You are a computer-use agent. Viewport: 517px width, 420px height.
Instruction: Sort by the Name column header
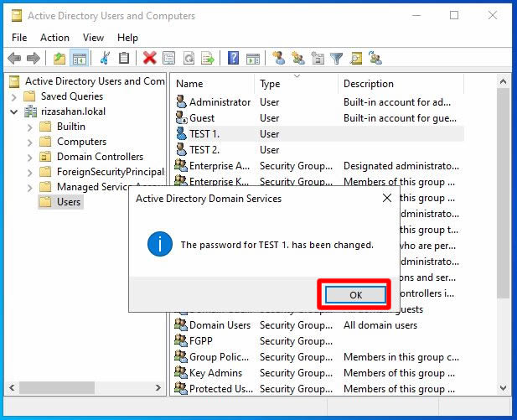(x=214, y=84)
